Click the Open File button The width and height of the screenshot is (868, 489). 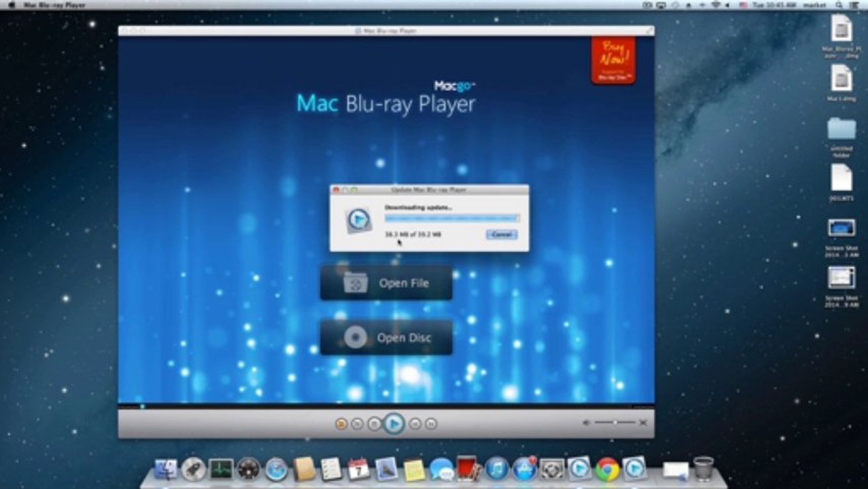click(386, 283)
